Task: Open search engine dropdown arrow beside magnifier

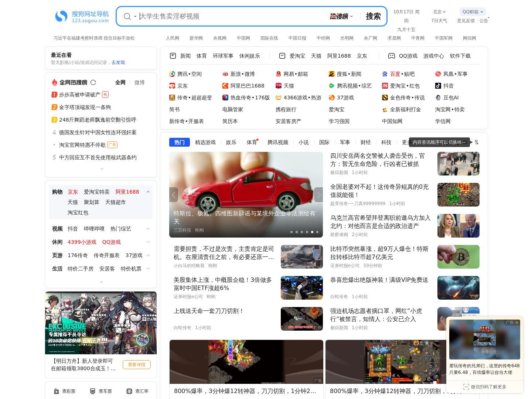Action: 135,16
